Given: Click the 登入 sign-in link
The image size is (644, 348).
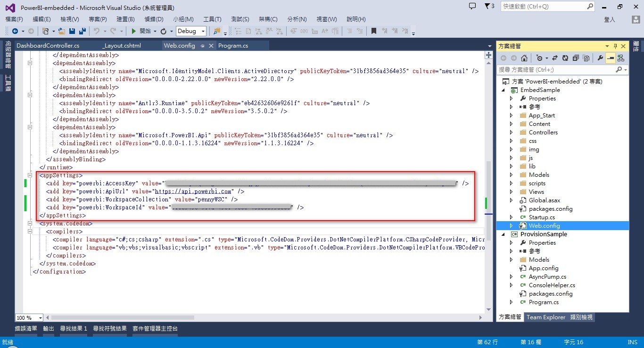Looking at the screenshot, I should (x=610, y=19).
